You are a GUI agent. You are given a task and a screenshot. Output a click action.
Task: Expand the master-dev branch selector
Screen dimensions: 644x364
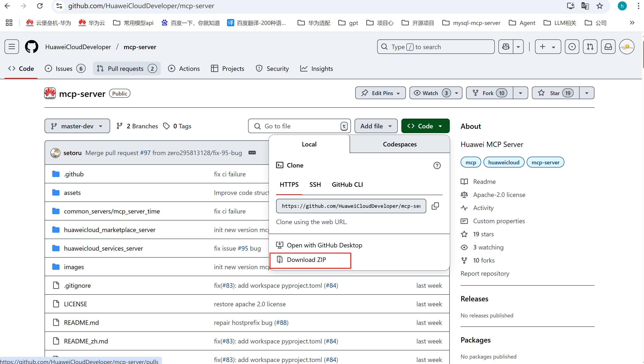click(x=77, y=126)
